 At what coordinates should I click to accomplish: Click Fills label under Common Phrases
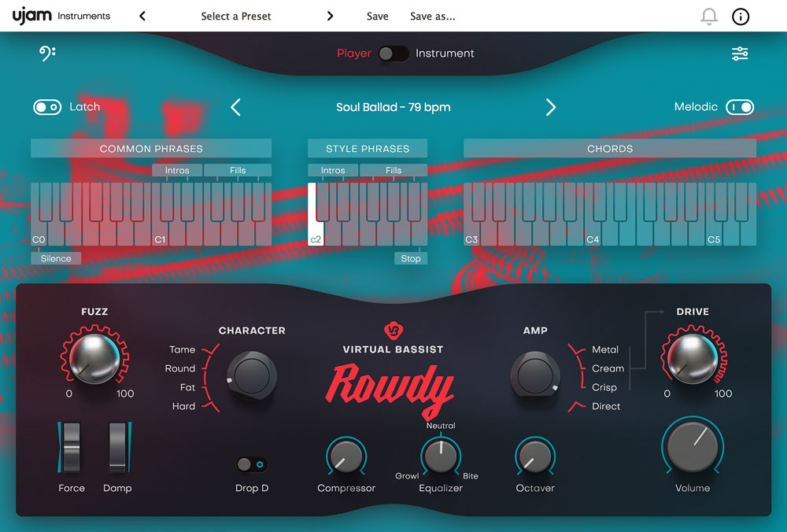point(238,170)
